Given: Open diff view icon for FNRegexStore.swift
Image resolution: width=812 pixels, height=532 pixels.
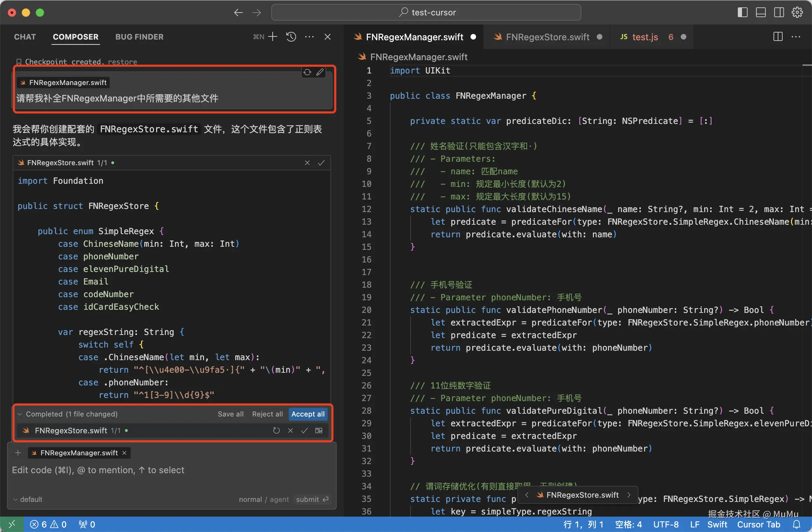Looking at the screenshot, I should click(x=318, y=430).
